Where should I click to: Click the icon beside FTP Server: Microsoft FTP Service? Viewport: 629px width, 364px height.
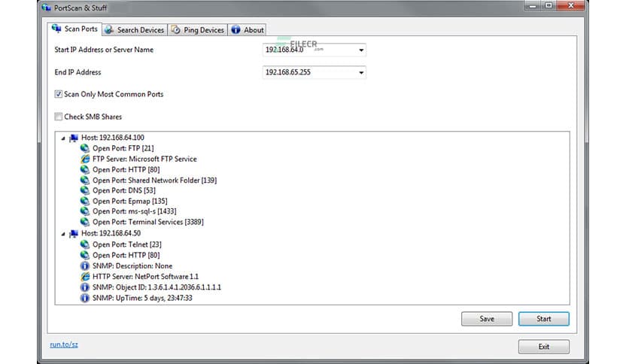(x=84, y=159)
